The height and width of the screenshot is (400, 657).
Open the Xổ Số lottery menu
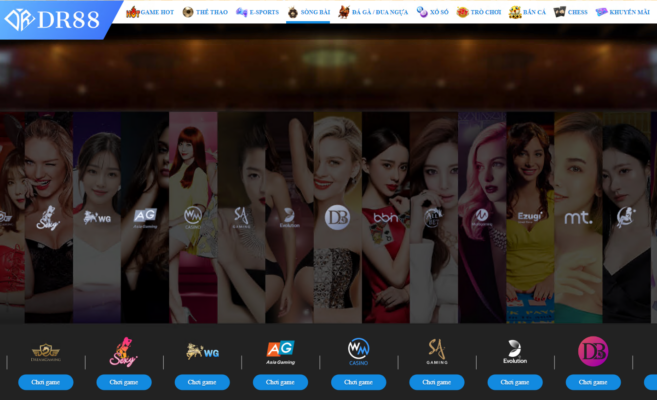[x=432, y=12]
